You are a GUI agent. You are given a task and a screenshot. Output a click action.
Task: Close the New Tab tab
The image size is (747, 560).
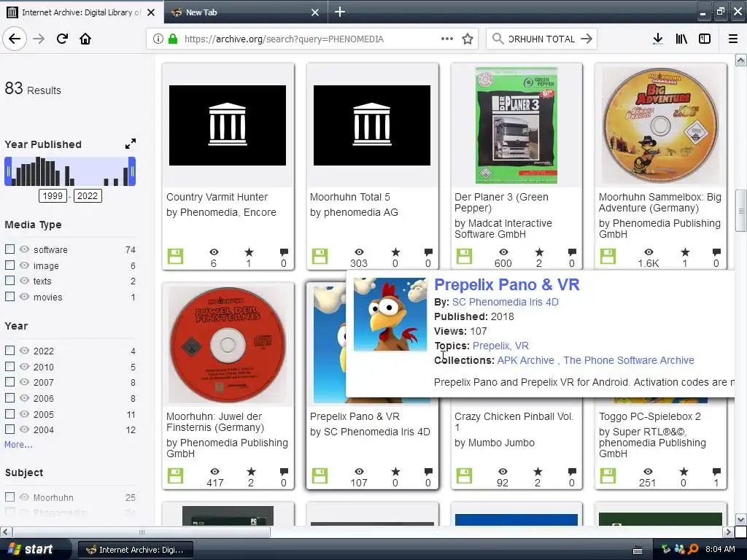(315, 12)
